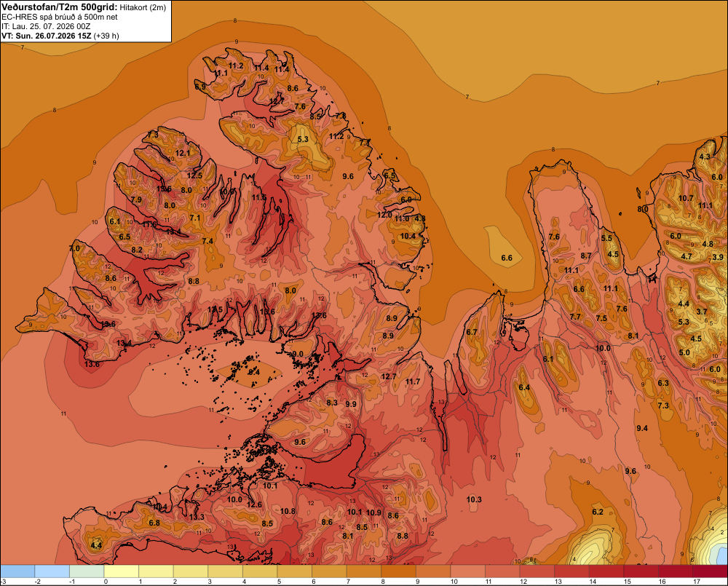This screenshot has width=728, height=586.
Task: Click the EC-HRES spá brúuð text line
Action: [x=60, y=17]
